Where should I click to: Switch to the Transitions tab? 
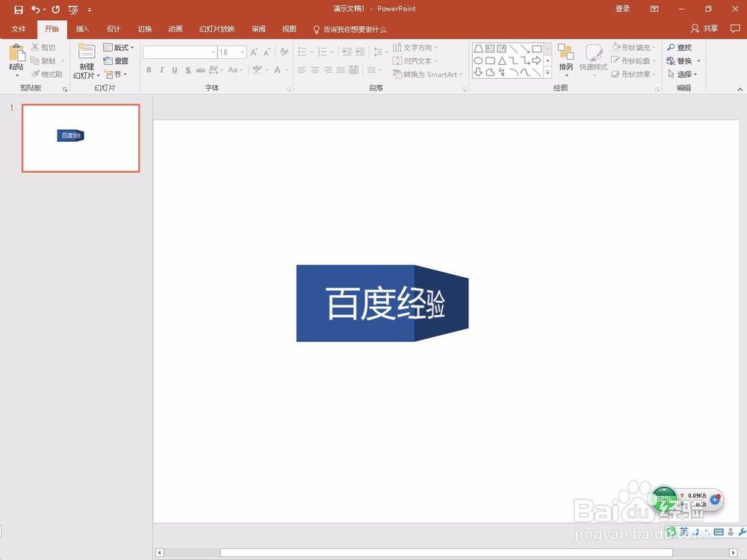tap(145, 29)
